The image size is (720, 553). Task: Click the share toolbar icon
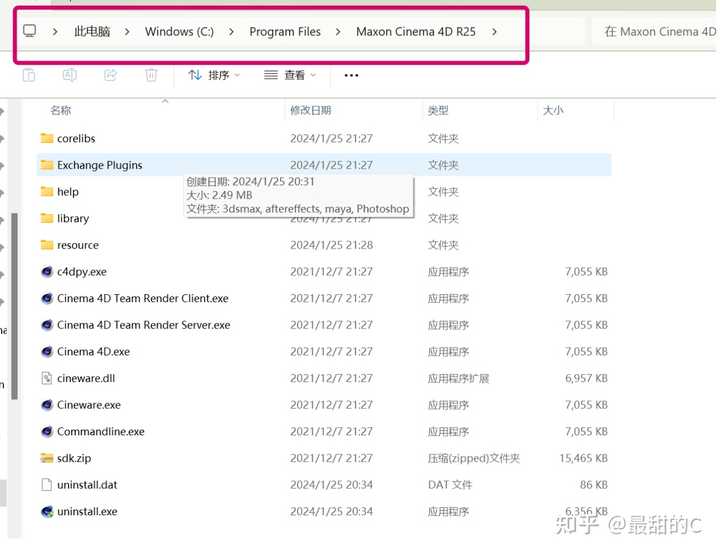(110, 74)
